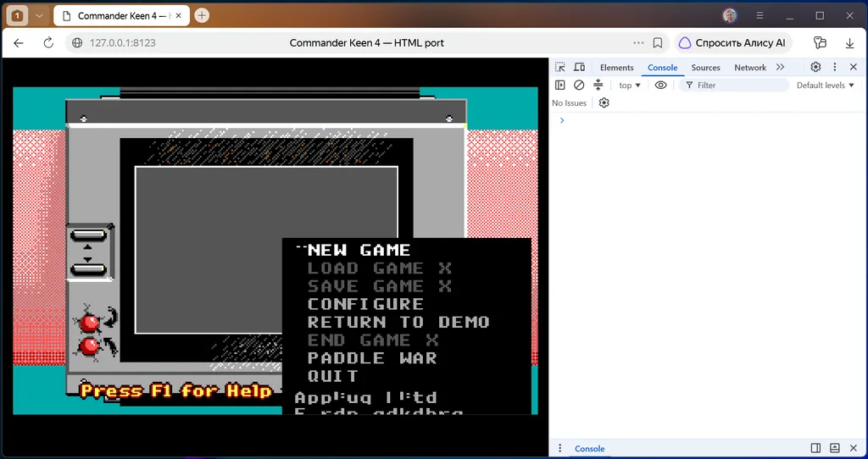This screenshot has height=459, width=868.
Task: Click the lower red button on wrist computer
Action: coord(90,347)
